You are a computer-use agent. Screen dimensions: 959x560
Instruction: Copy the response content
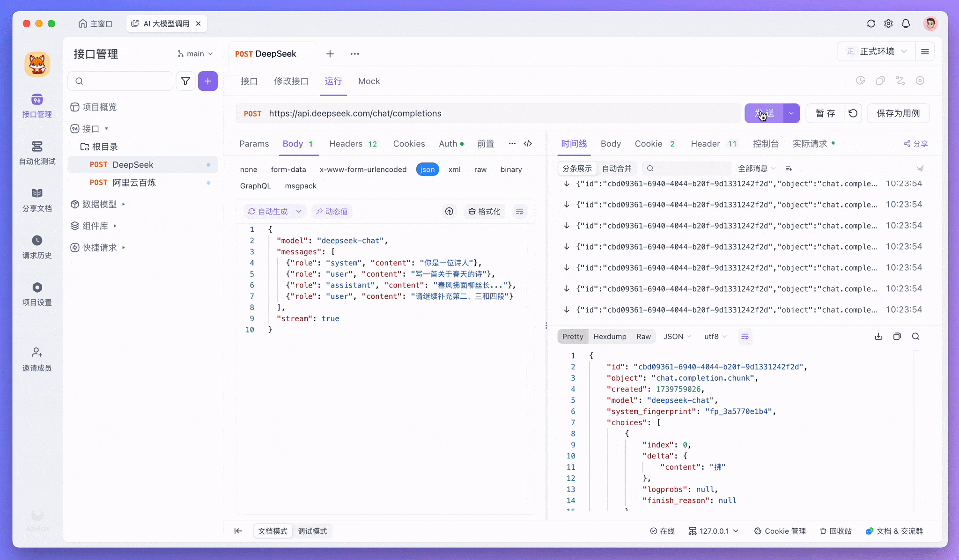(897, 336)
